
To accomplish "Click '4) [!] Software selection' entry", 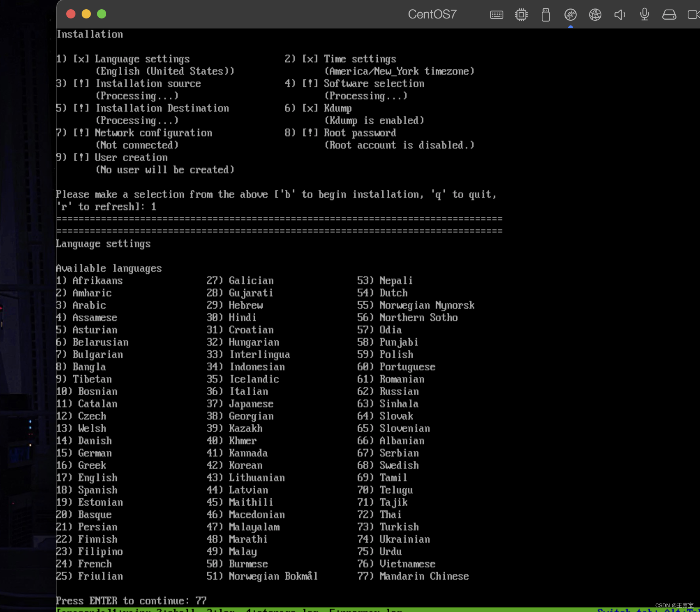I will (x=355, y=84).
